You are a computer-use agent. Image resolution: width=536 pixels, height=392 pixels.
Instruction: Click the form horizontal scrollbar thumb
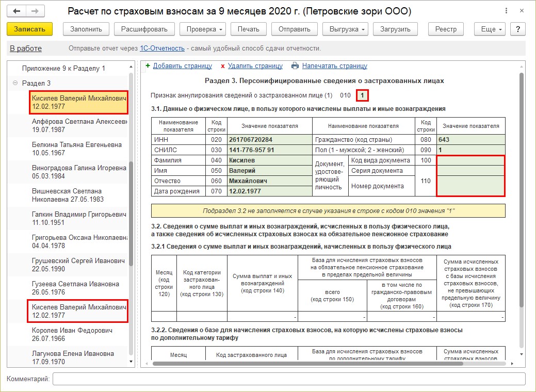[x=308, y=364]
